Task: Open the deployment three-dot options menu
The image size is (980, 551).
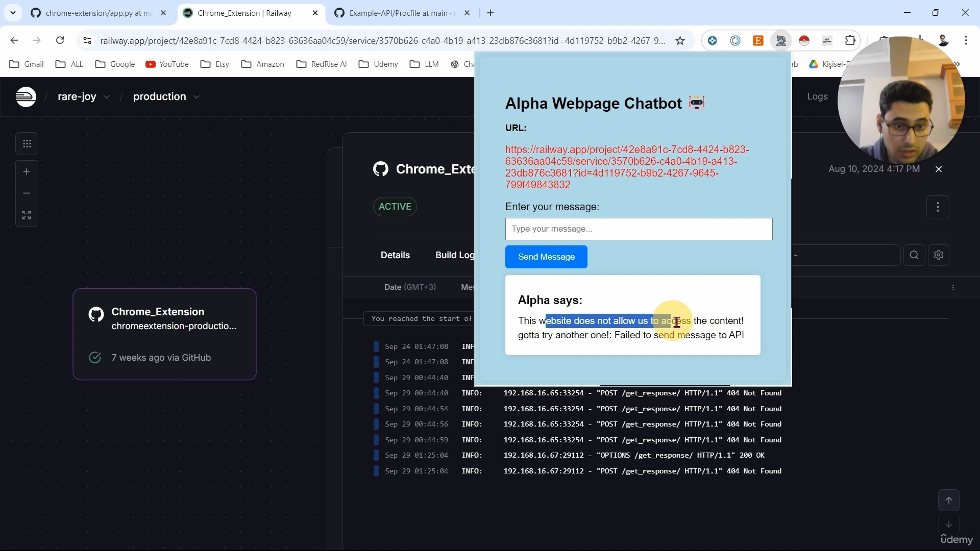Action: click(938, 207)
